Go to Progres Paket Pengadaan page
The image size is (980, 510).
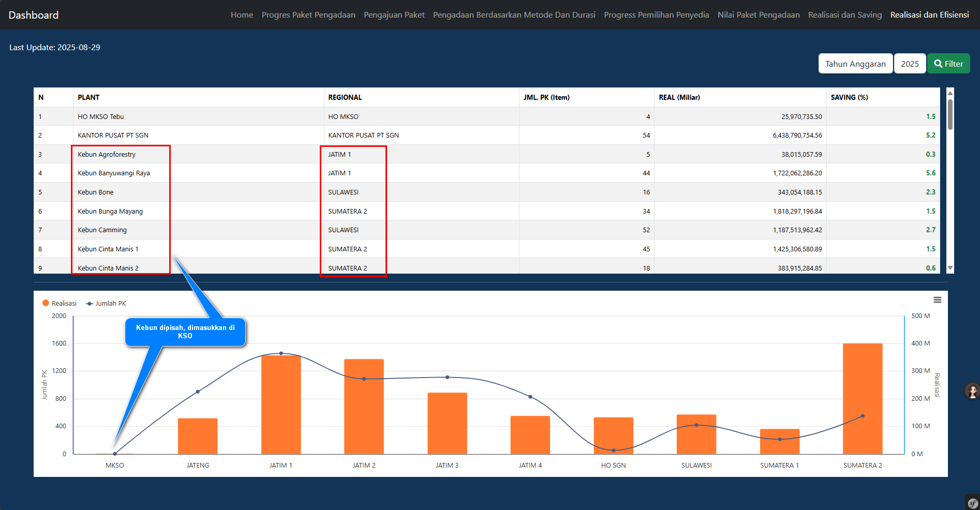click(308, 15)
